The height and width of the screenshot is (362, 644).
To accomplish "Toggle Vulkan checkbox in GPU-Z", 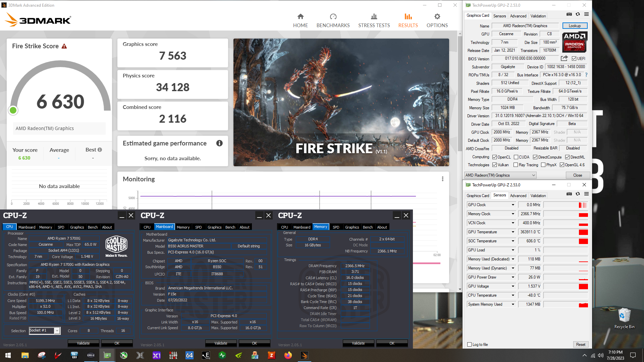I will point(494,165).
